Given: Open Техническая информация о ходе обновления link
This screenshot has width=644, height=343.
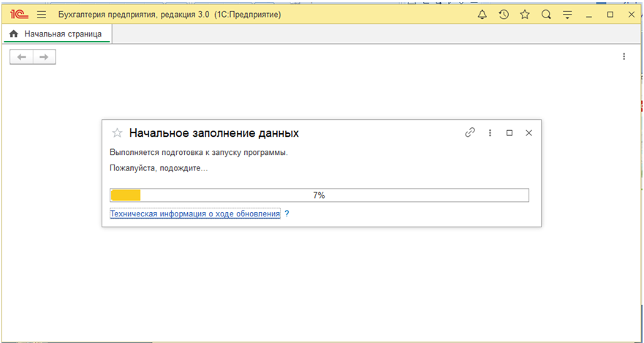Looking at the screenshot, I should 194,214.
